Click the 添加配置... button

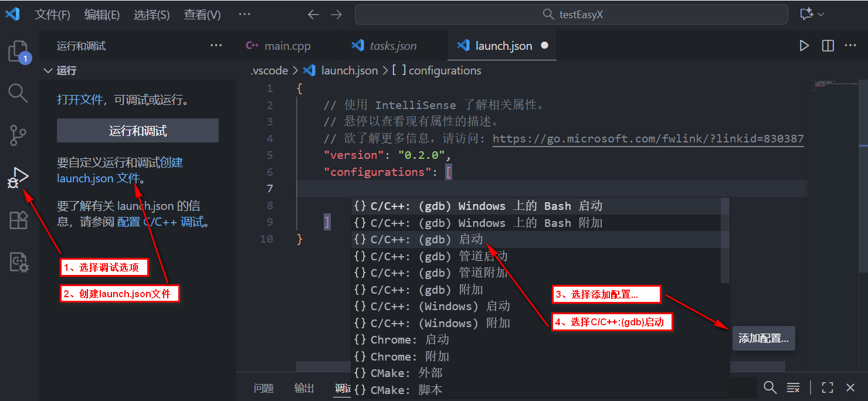point(764,338)
